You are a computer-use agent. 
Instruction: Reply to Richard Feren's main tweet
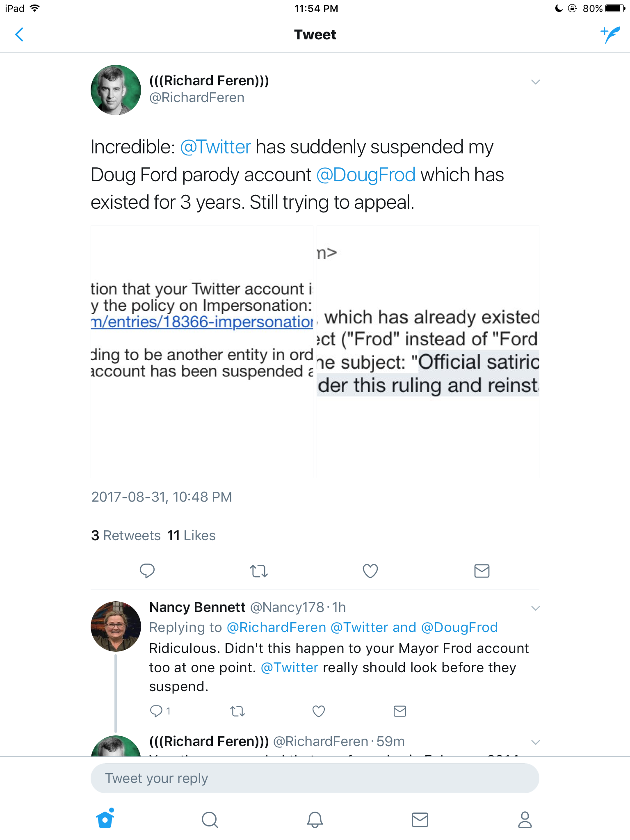point(147,571)
